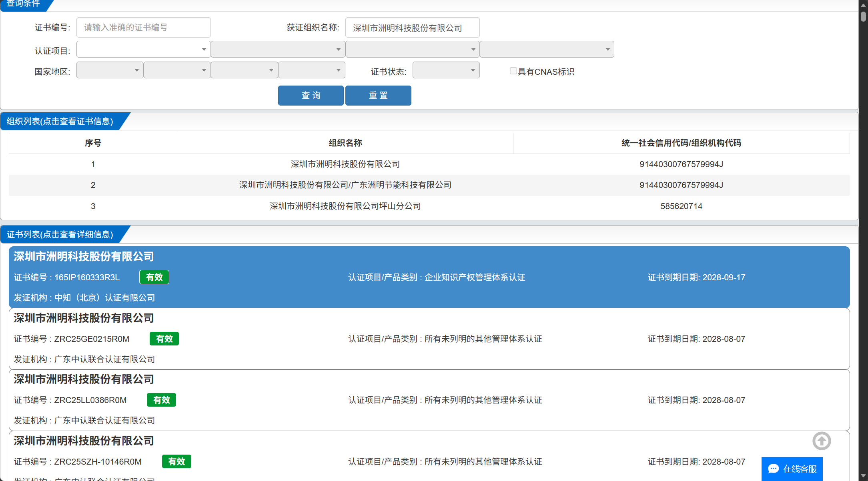
Task: Open the 证书状态 dropdown
Action: (446, 70)
